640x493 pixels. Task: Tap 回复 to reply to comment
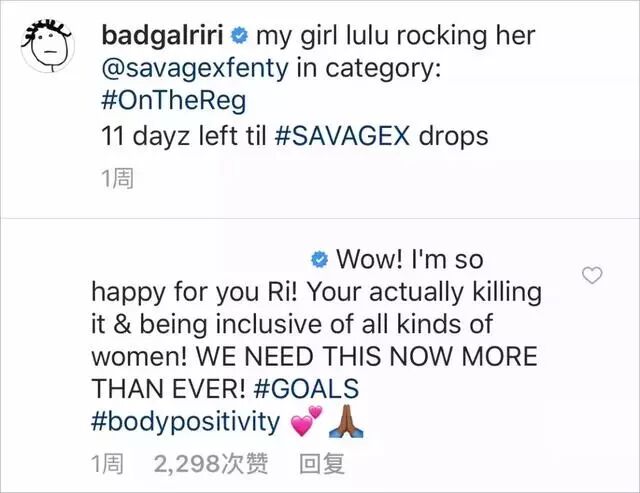pyautogui.click(x=322, y=464)
